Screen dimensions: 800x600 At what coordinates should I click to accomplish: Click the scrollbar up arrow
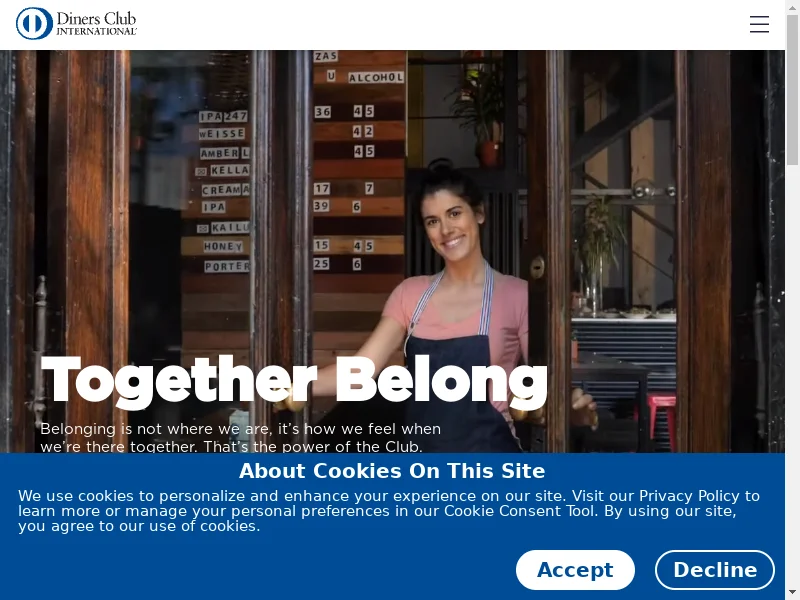click(x=792, y=6)
